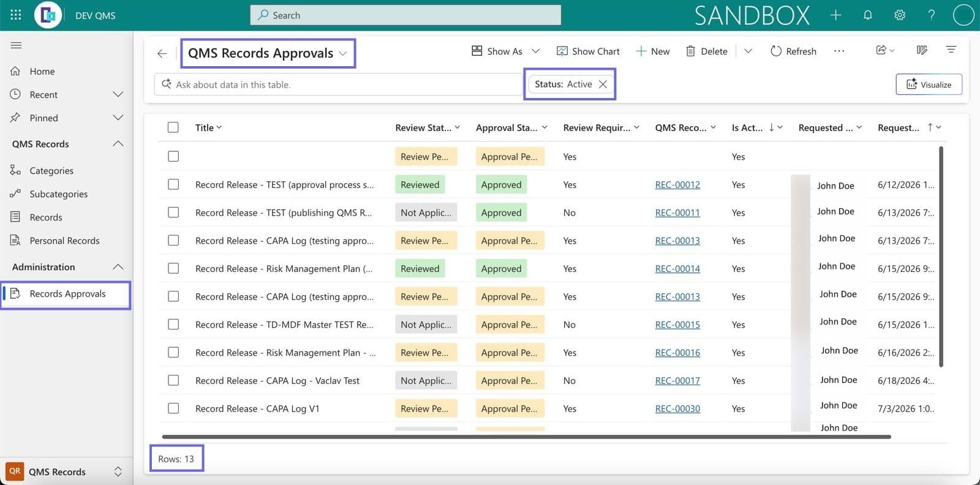Viewport: 980px width, 485px height.
Task: Open QMS Records Approvals view selector
Action: point(268,53)
